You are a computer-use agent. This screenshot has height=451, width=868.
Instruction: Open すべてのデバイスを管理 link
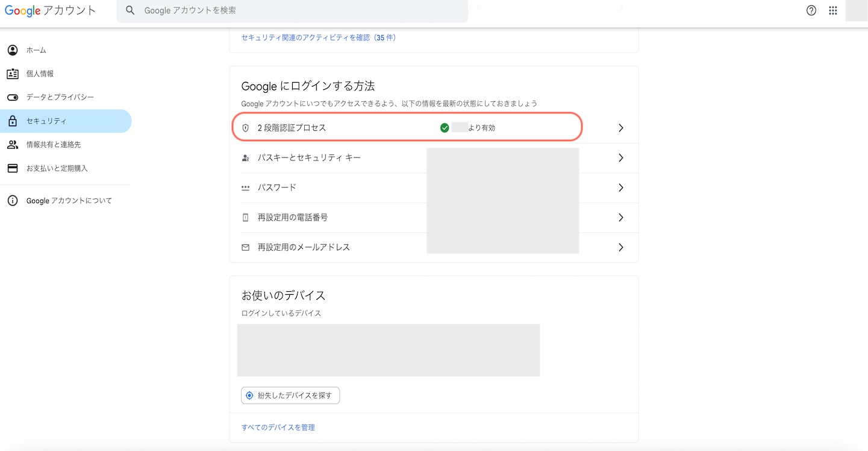point(278,427)
